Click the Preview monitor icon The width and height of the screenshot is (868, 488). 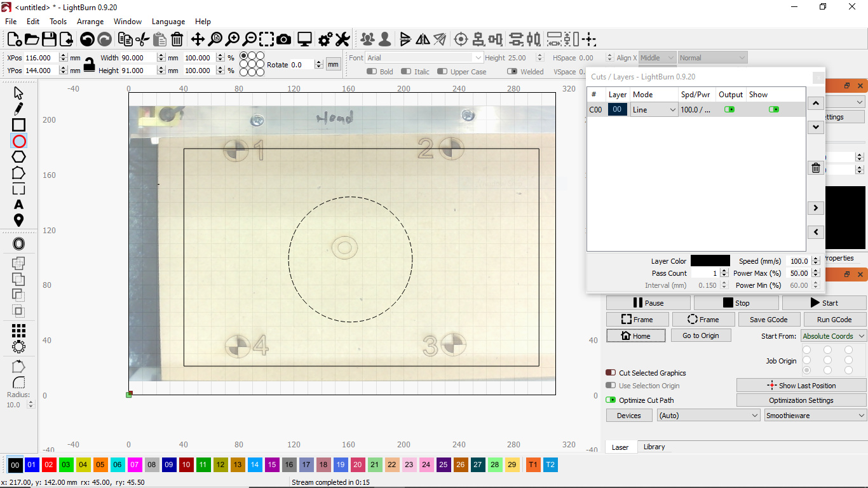tap(305, 39)
